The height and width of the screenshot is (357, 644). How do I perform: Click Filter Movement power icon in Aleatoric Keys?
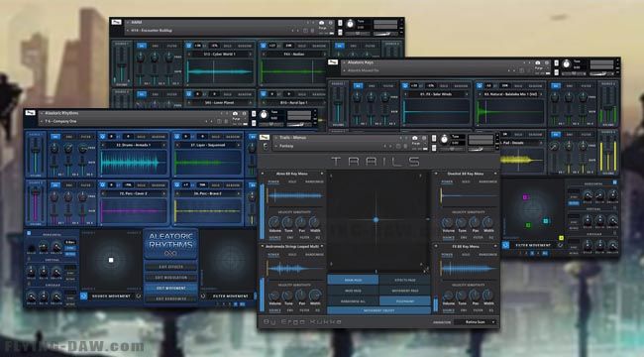[506, 245]
